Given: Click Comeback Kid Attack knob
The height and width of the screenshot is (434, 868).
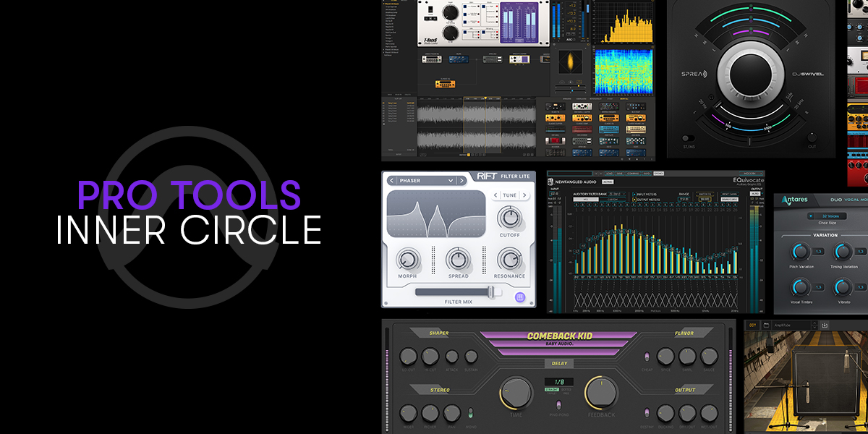Looking at the screenshot, I should tap(451, 356).
